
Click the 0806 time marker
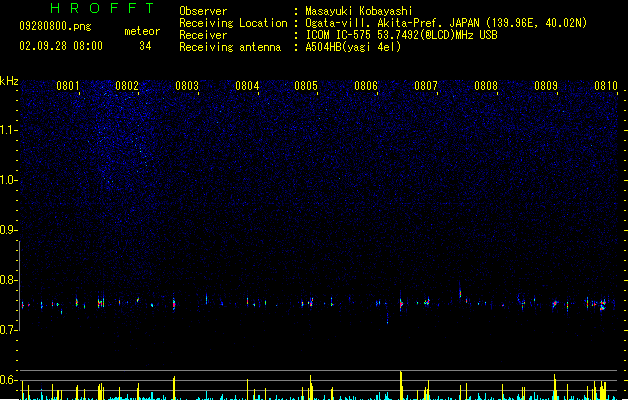coord(366,86)
